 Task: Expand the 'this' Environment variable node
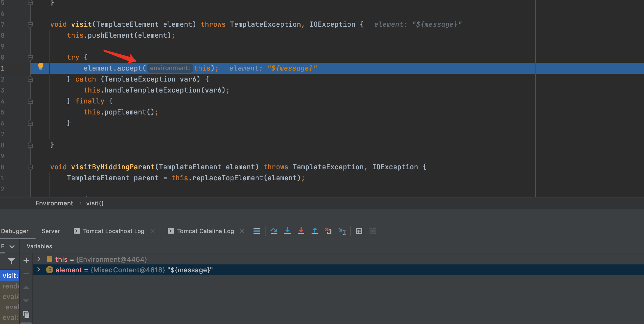(x=39, y=259)
